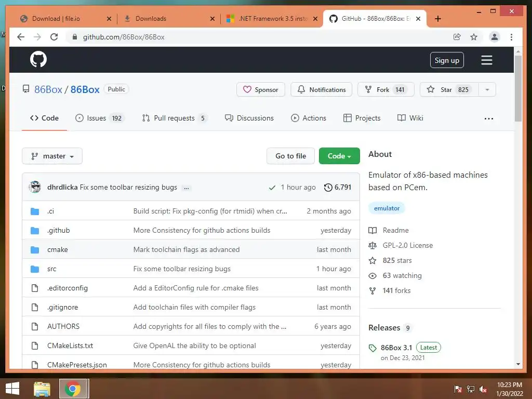
Task: Open the 86Box 3.1 release
Action: [x=396, y=348]
